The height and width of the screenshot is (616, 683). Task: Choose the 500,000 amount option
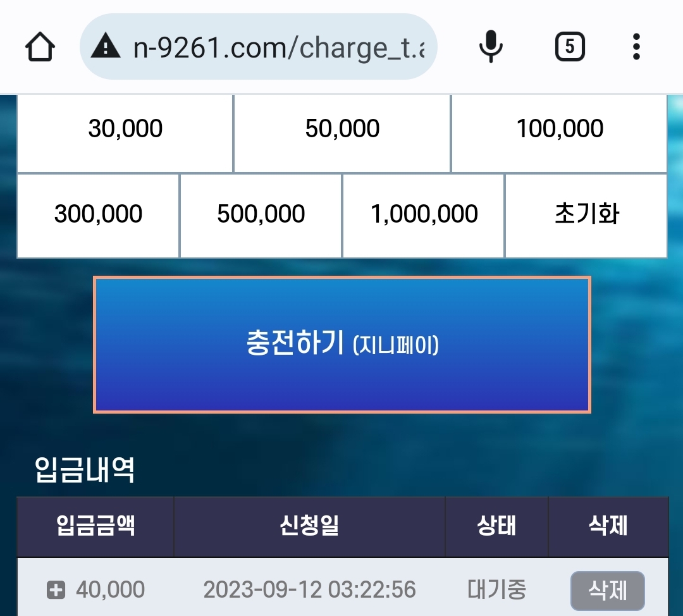[261, 214]
